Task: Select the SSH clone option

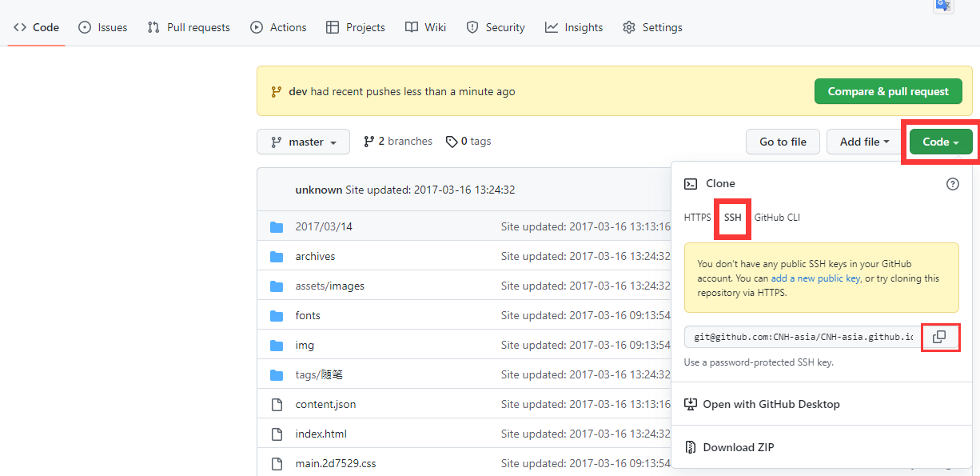Action: [x=733, y=218]
